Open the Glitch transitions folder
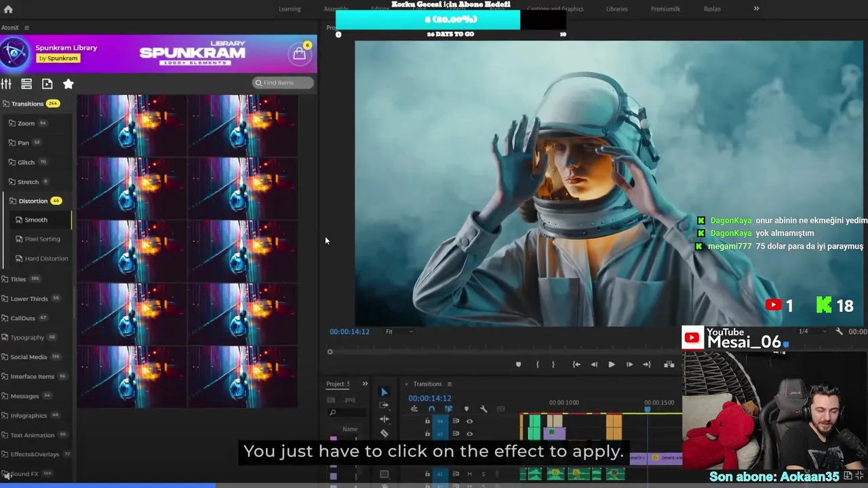The width and height of the screenshot is (868, 488). [28, 163]
